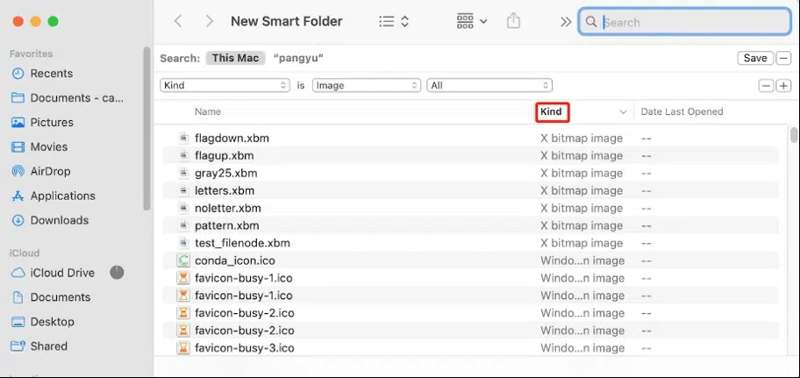Go back with the left chevron
The image size is (800, 378).
click(x=178, y=21)
